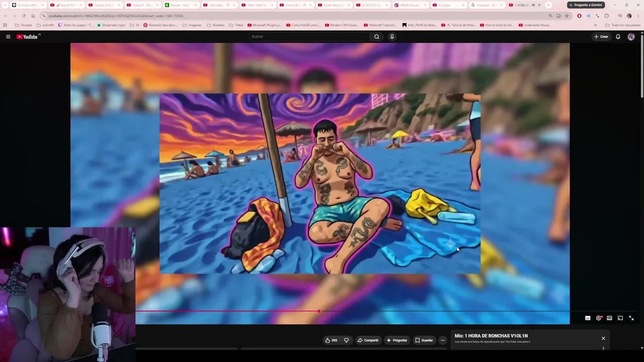This screenshot has width=644, height=362.
Task: Open the zoom magnifier icon in address bar
Action: click(x=550, y=16)
